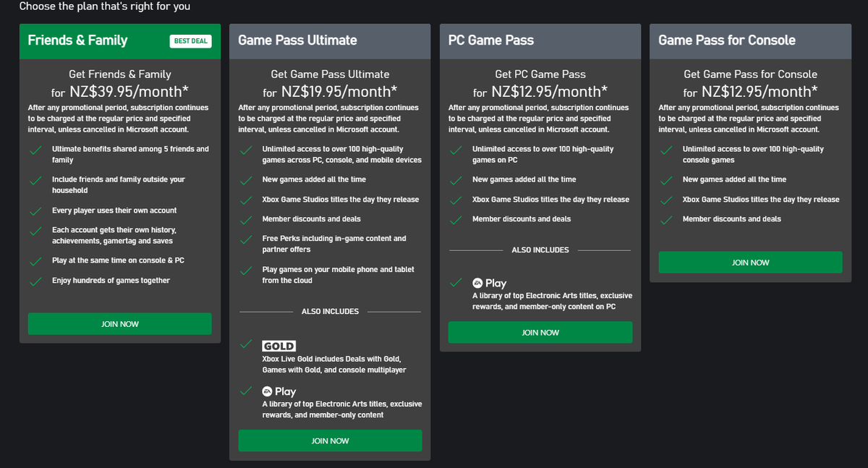Click 'Xbox Live Gold includes Deals with Gold' description
Viewport: 868px width, 468px height.
tap(334, 365)
